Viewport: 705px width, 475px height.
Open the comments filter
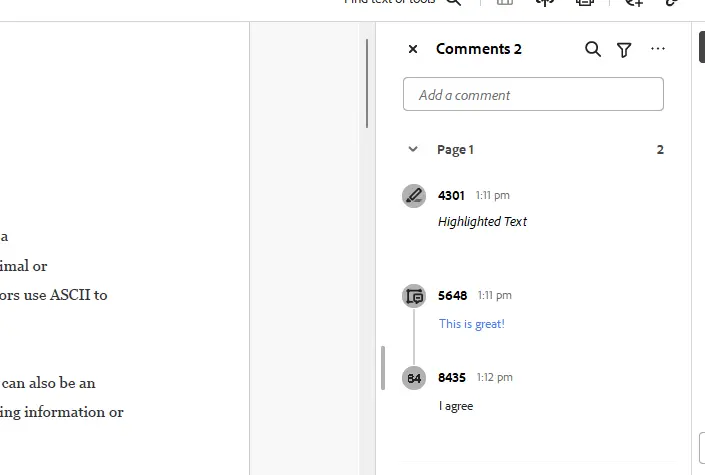624,49
